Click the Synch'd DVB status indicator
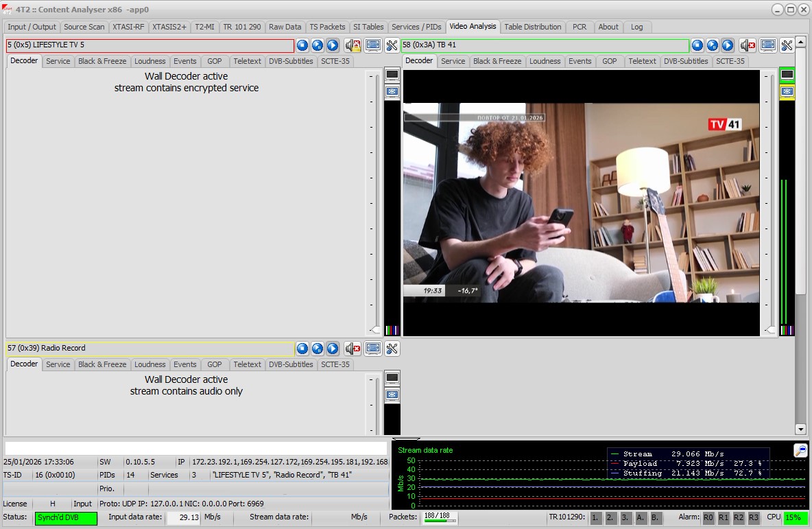Screen dimensions: 812x529 66,518
